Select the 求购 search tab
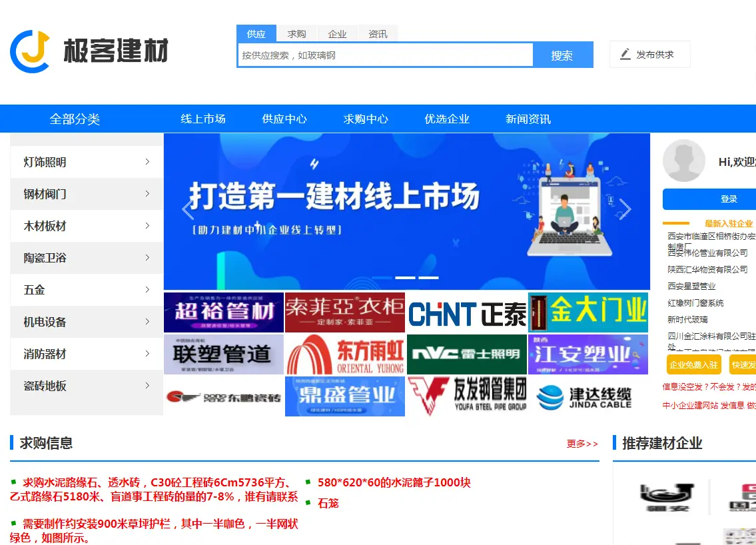756x545 pixels. 296,34
